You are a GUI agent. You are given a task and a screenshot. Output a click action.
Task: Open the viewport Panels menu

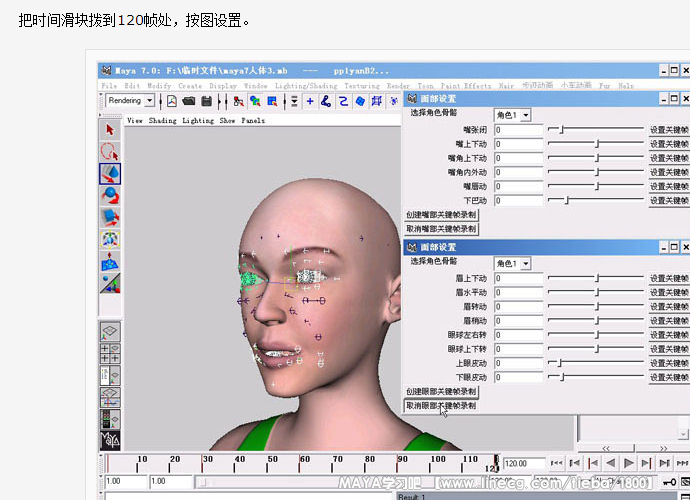click(253, 121)
